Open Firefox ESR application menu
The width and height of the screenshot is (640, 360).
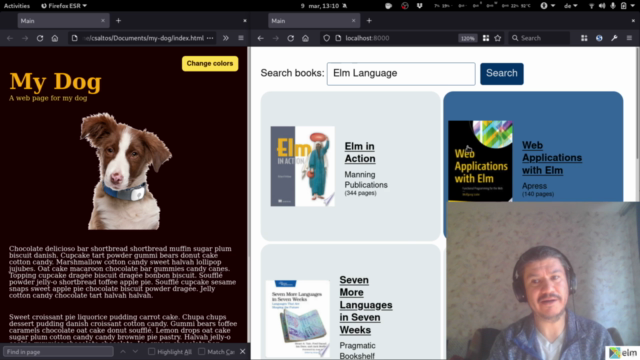64,6
